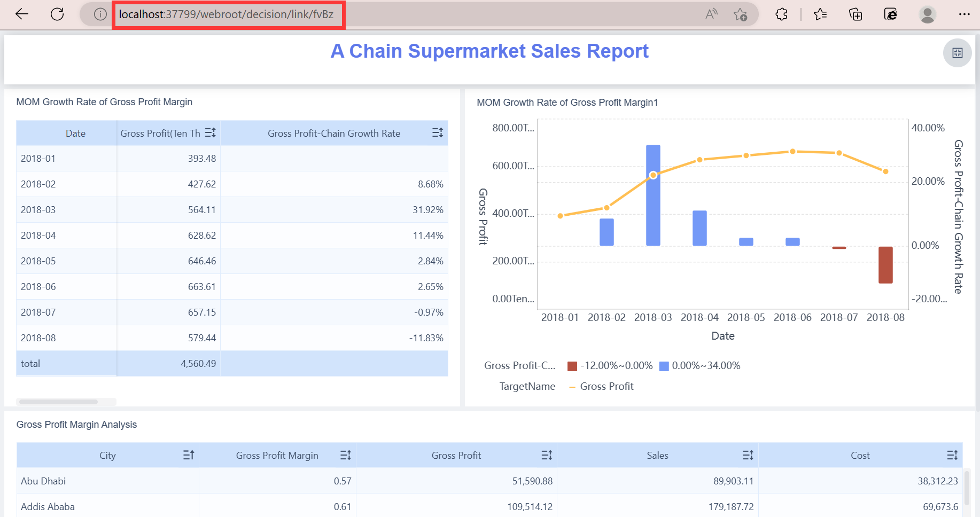
Task: Sort the Sales column
Action: click(x=748, y=455)
